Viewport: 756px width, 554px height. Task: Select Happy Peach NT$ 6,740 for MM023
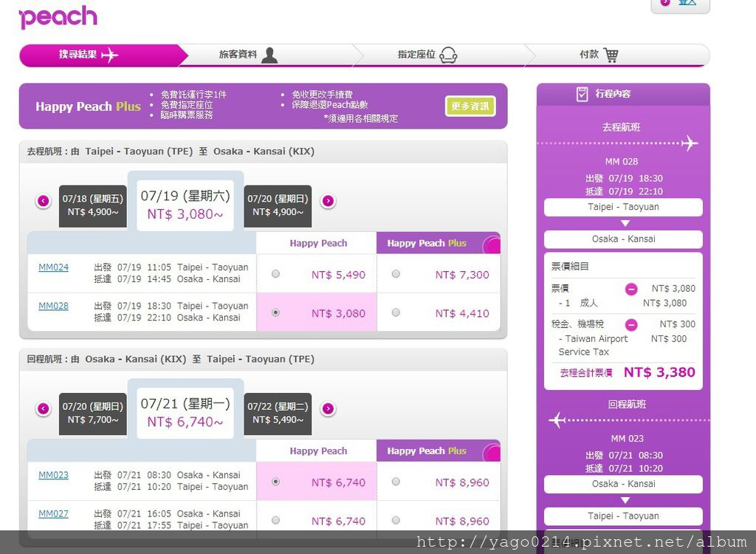coord(275,481)
